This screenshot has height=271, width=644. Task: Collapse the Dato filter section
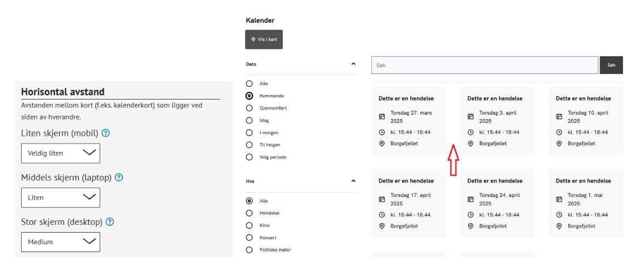(x=353, y=64)
